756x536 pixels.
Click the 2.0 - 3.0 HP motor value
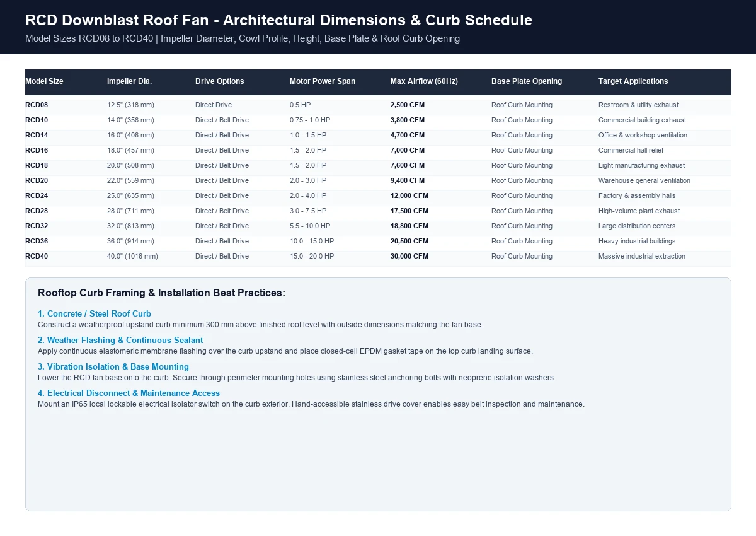(x=308, y=180)
